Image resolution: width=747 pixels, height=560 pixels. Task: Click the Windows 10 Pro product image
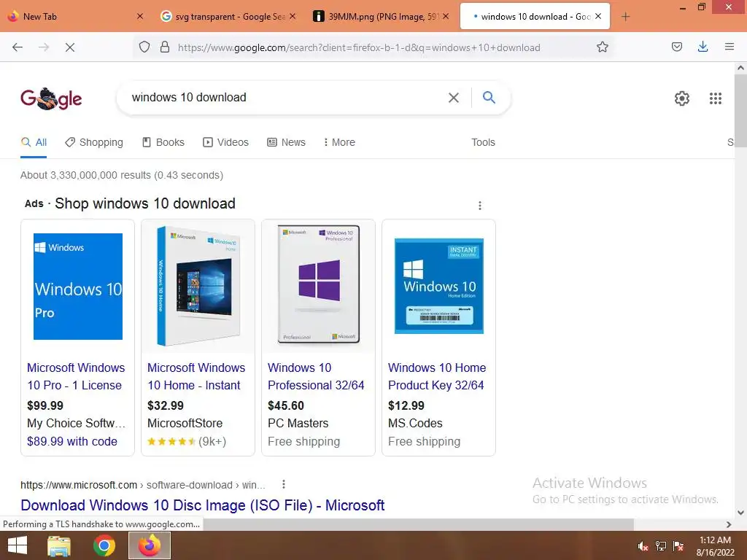(77, 287)
